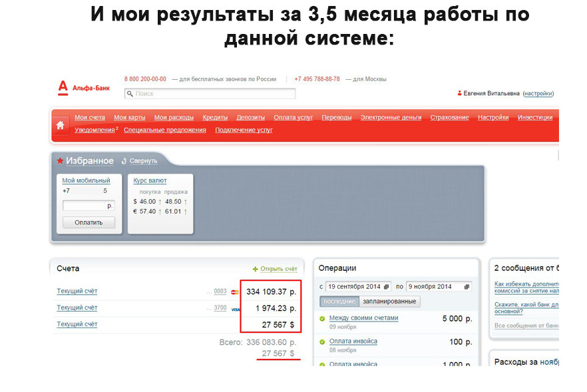Open Оплата услуг menu item
This screenshot has height=392, width=587.
coord(293,117)
